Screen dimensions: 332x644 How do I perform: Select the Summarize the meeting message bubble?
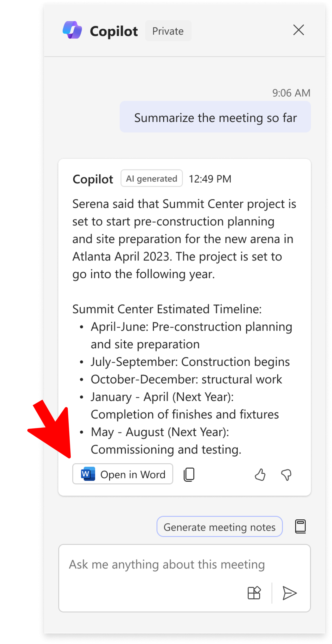pyautogui.click(x=215, y=117)
